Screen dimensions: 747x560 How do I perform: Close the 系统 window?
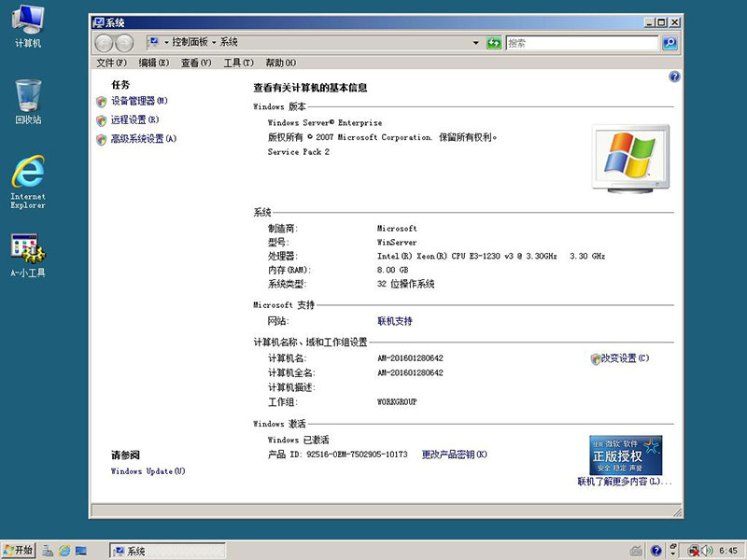pos(674,22)
